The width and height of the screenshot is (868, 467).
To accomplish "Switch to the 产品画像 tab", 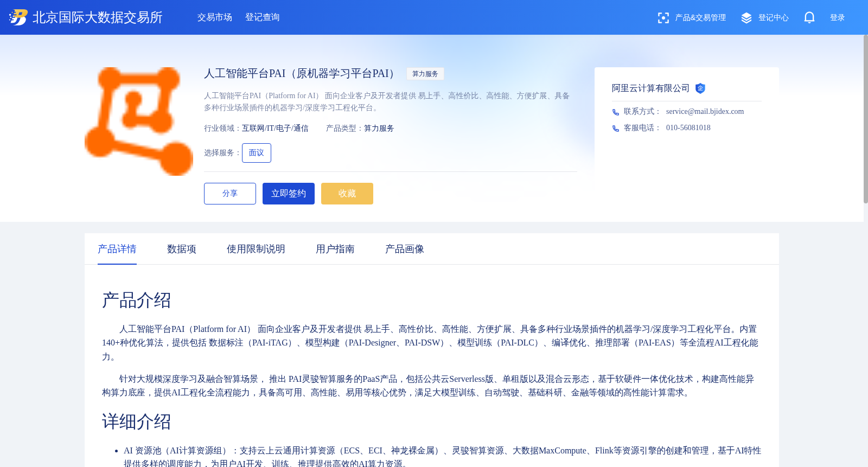I will click(x=405, y=249).
